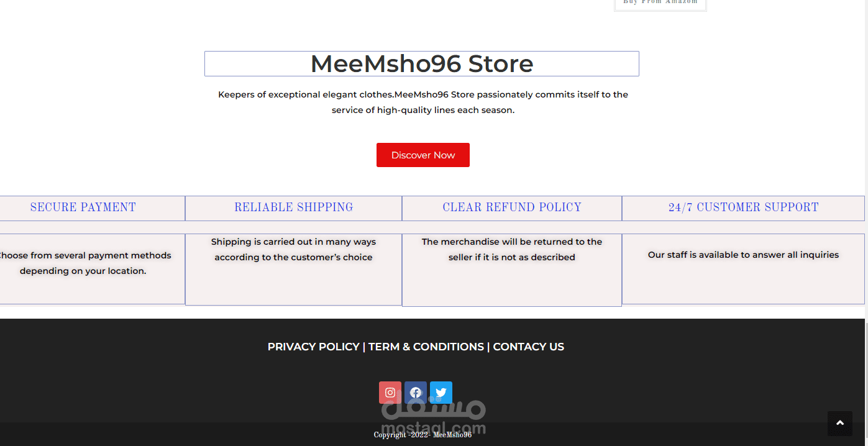Image resolution: width=868 pixels, height=446 pixels.
Task: Click the MeeMsho96 Store heading
Action: 422,64
